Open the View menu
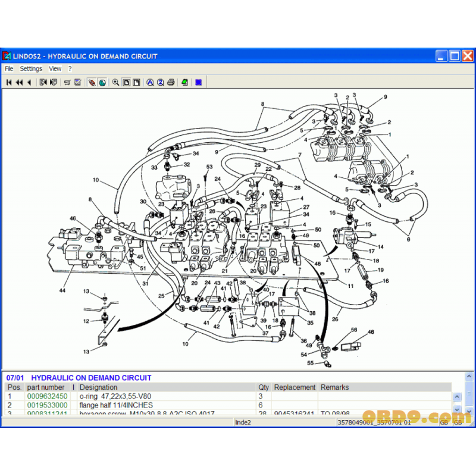The width and height of the screenshot is (476, 476). click(x=55, y=68)
